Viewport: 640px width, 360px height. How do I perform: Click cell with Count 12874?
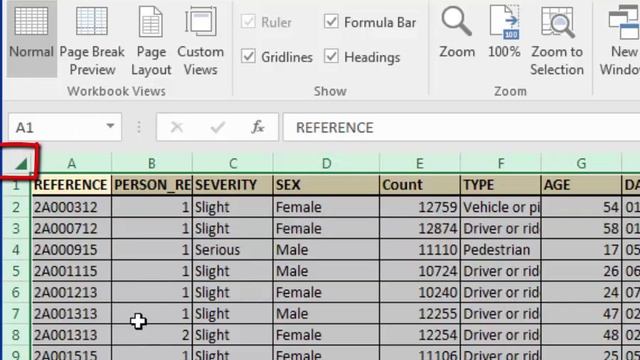click(420, 228)
